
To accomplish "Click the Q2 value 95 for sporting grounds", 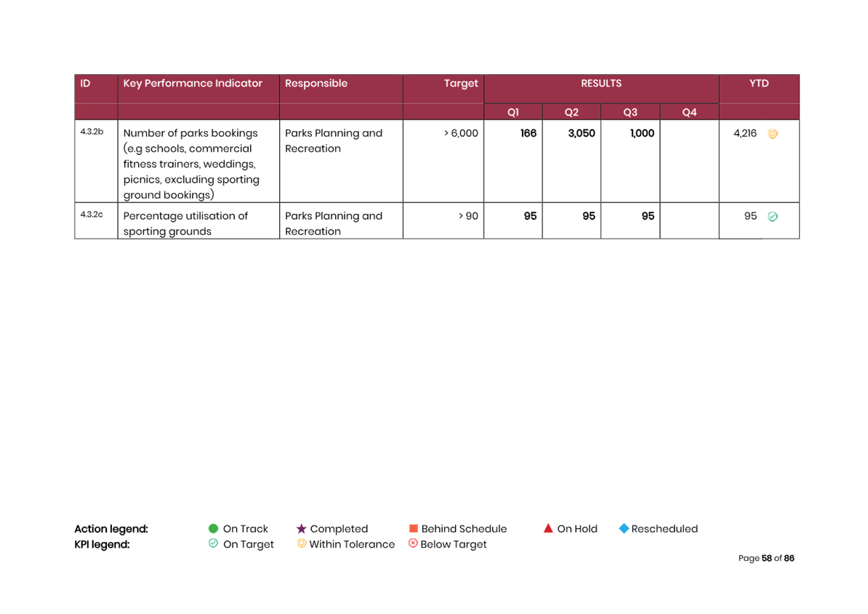I will tap(589, 216).
